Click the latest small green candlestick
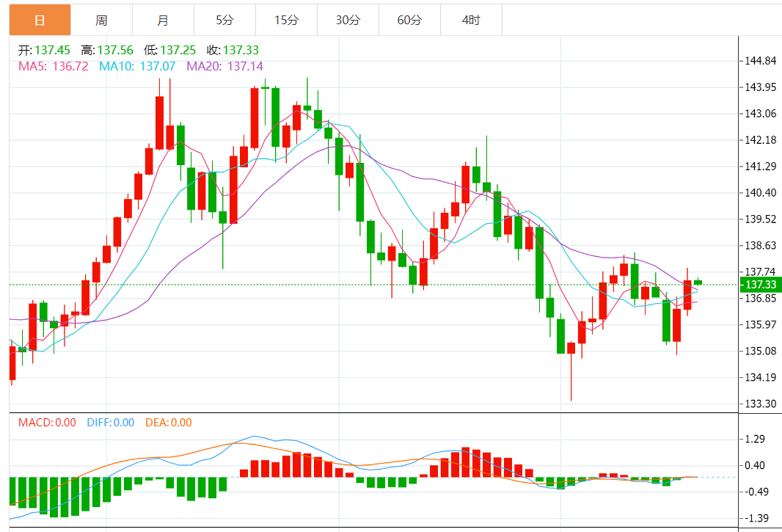 [x=698, y=283]
